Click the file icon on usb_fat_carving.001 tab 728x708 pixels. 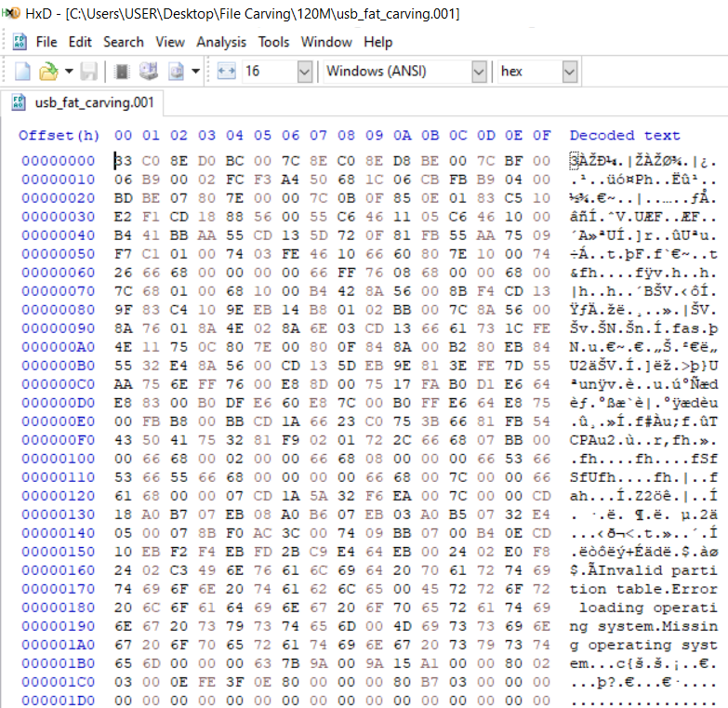[19, 102]
